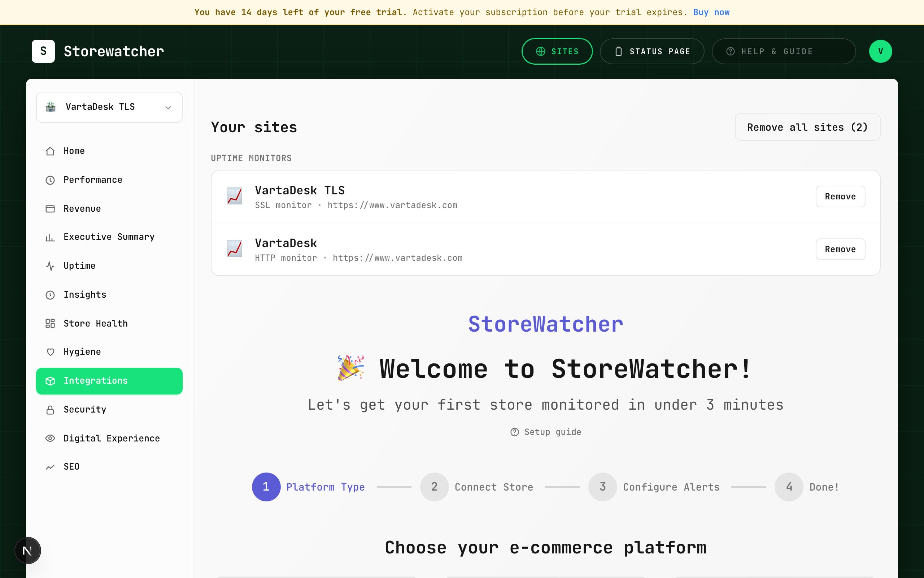Expand the VartaDesk TLS site dropdown
Screen dimensions: 924x578
(x=109, y=107)
